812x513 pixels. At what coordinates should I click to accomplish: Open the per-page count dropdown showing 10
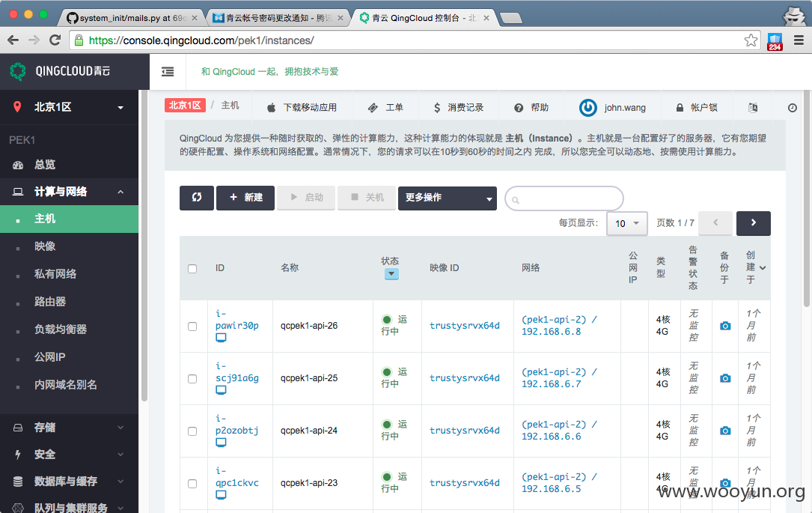[x=627, y=223]
